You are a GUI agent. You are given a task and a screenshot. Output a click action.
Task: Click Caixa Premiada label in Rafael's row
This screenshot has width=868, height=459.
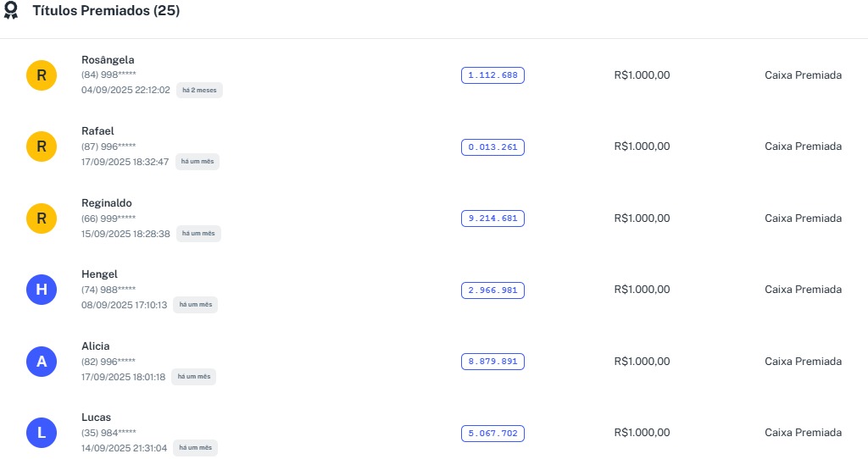point(803,147)
